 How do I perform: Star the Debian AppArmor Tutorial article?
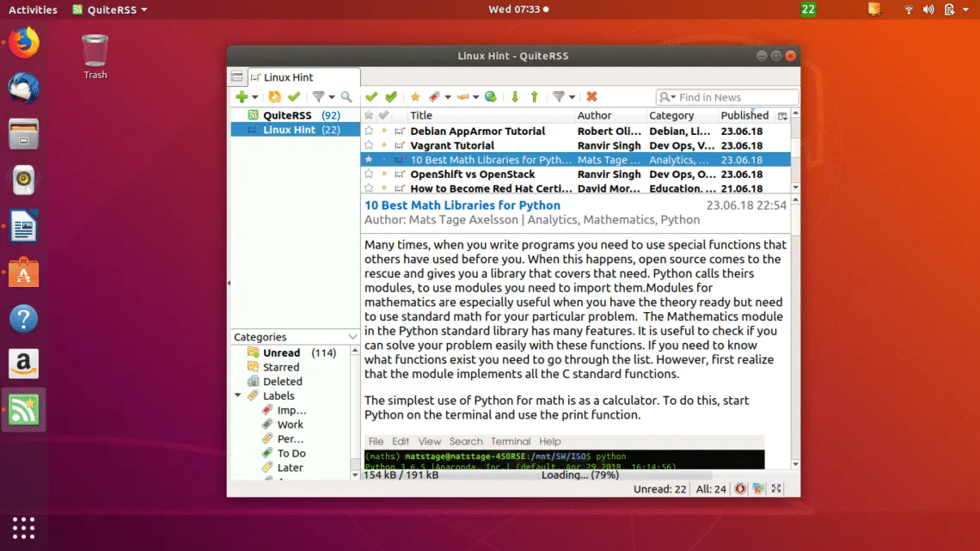tap(369, 132)
